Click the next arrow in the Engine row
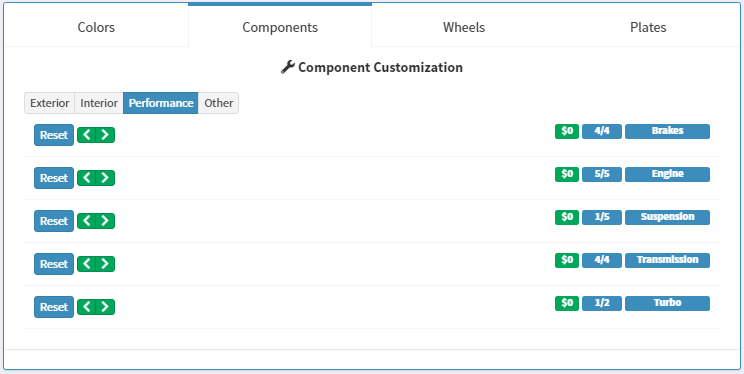The height and width of the screenshot is (374, 744). [x=105, y=178]
